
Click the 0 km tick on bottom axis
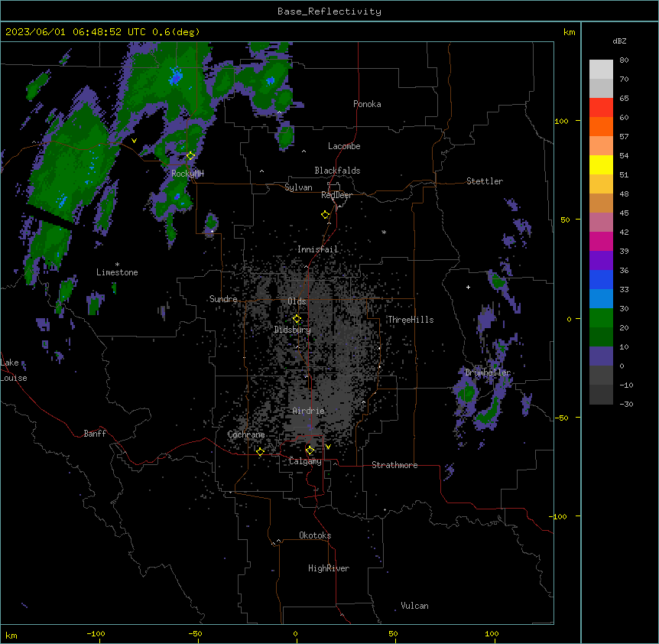pyautogui.click(x=295, y=633)
